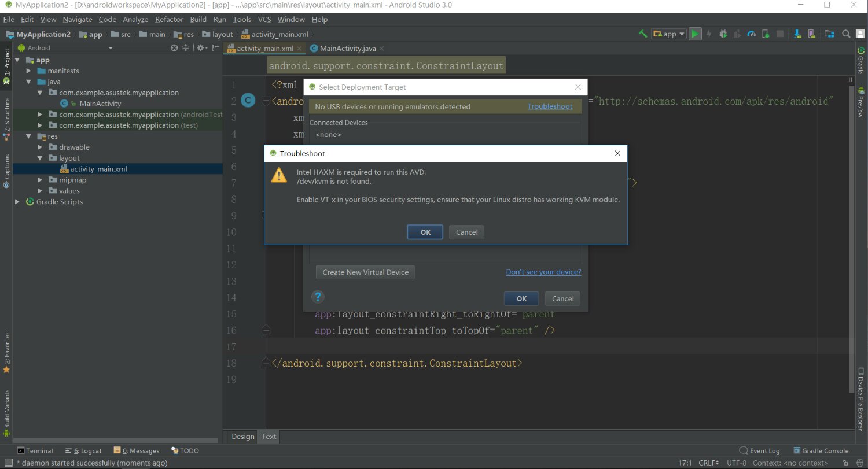Click OK in the Troubleshoot dialog
This screenshot has width=868, height=469.
pos(425,232)
